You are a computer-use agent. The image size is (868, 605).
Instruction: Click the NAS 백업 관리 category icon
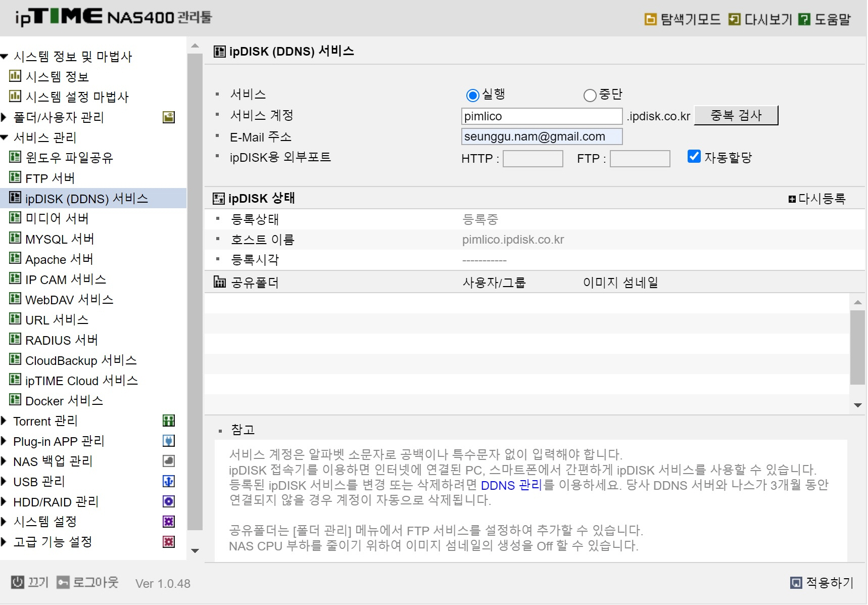click(169, 461)
